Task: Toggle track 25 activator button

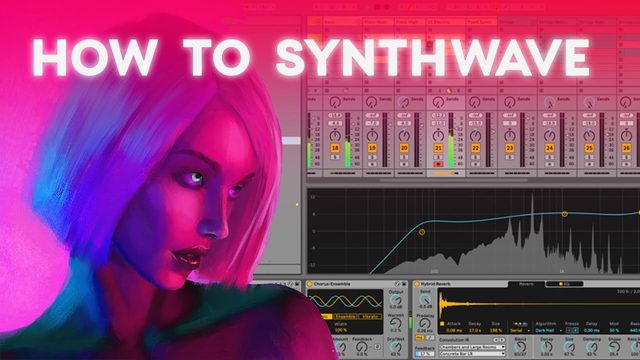Action: [x=589, y=148]
